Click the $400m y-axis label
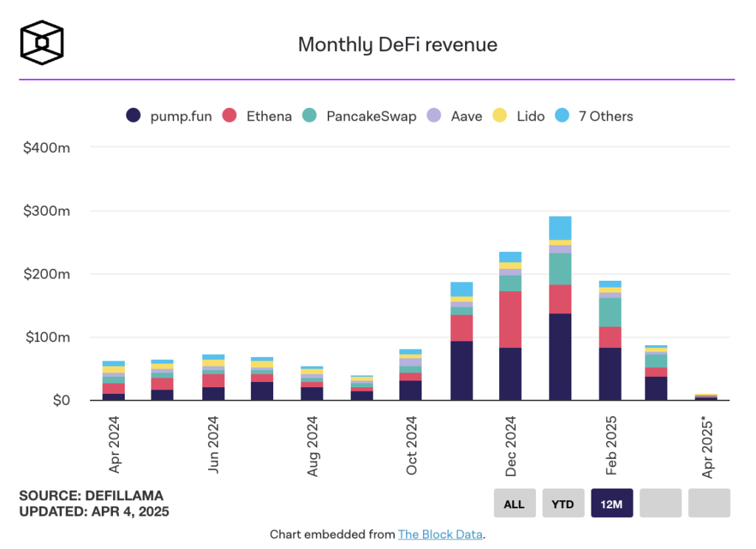The width and height of the screenshot is (756, 549). tap(47, 148)
